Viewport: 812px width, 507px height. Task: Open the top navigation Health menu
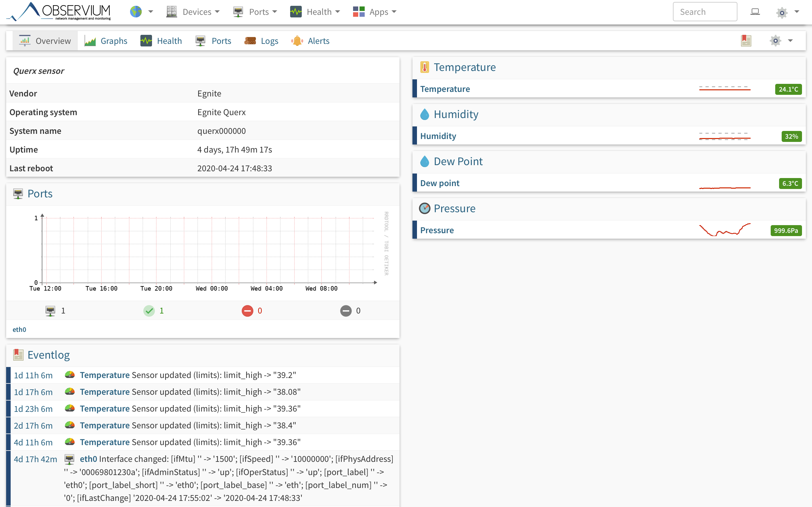(x=315, y=12)
